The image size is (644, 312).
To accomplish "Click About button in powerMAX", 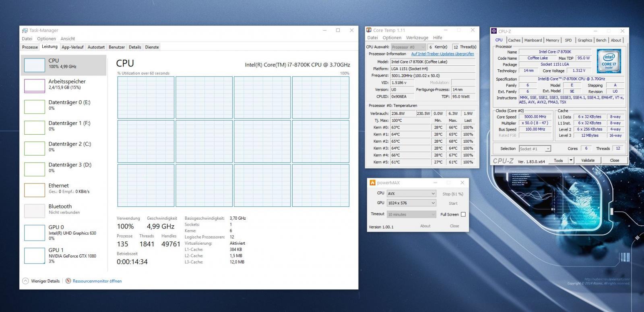I will (x=425, y=226).
